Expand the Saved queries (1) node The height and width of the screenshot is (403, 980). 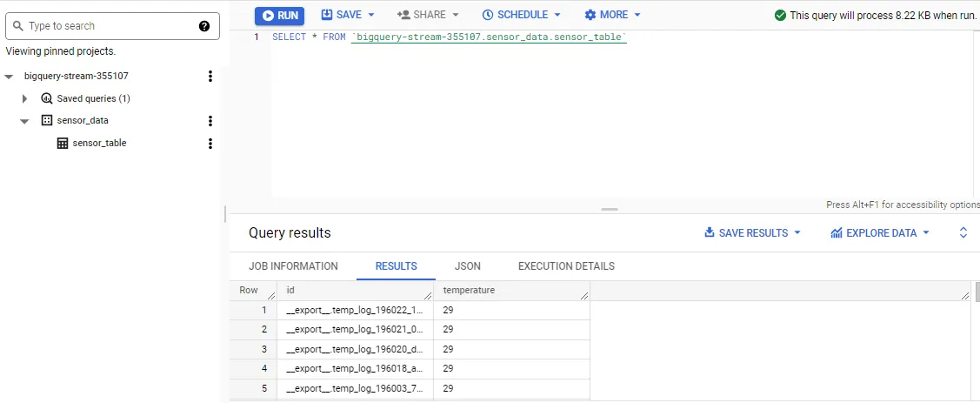point(25,98)
